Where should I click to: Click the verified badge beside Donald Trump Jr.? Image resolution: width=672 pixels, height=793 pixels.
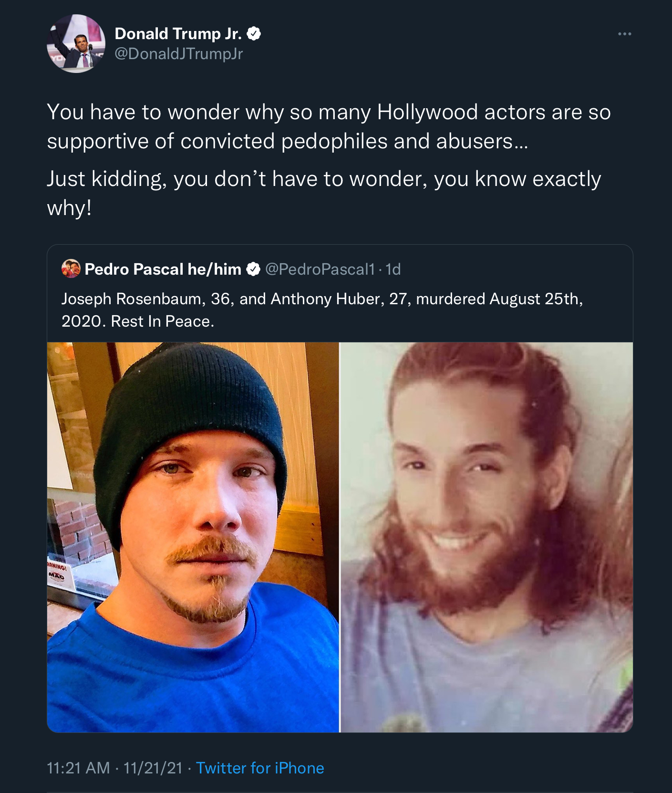(253, 34)
